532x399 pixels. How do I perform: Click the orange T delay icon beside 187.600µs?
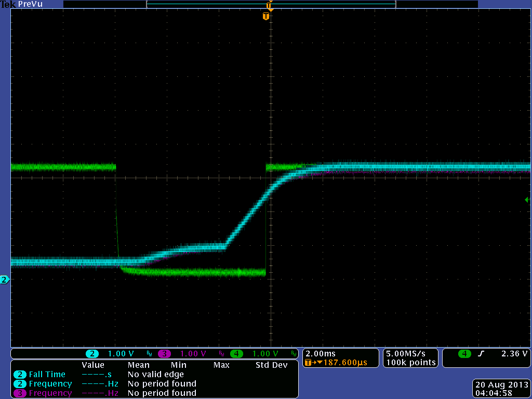coord(308,363)
